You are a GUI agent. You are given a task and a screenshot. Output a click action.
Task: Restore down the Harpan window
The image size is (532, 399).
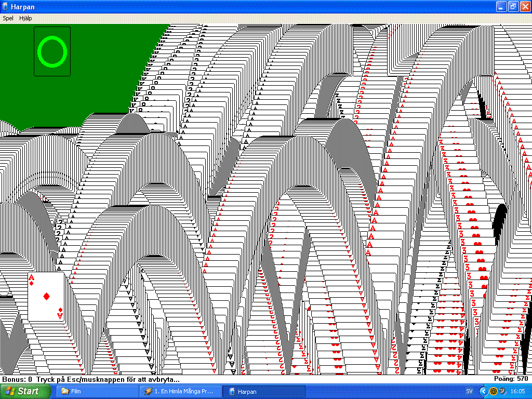point(513,7)
